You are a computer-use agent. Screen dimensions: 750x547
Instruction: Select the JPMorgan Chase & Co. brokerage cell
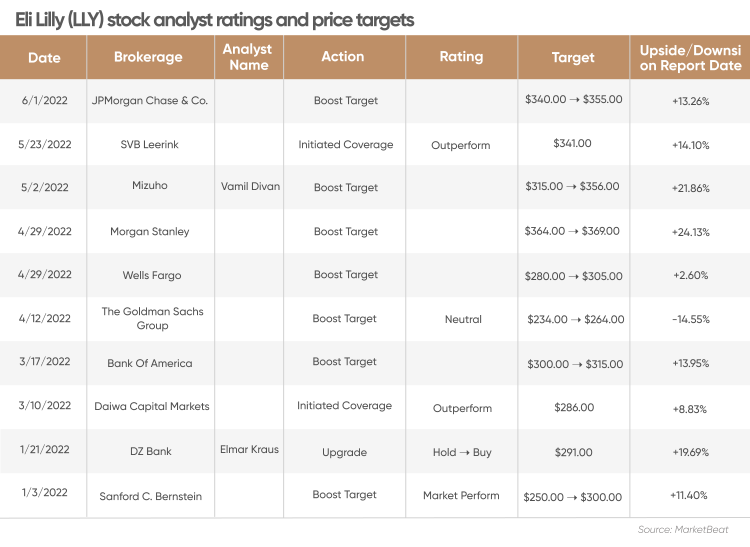click(x=150, y=100)
